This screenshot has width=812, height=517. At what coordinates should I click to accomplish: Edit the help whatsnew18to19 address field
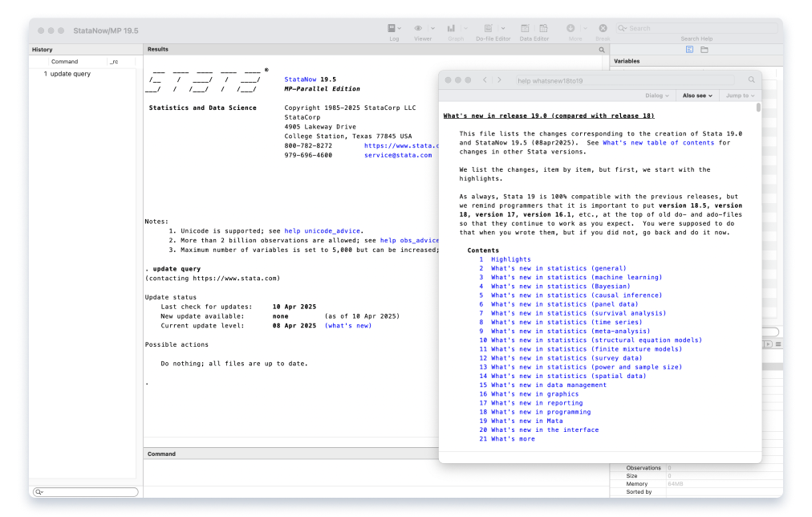pyautogui.click(x=624, y=80)
